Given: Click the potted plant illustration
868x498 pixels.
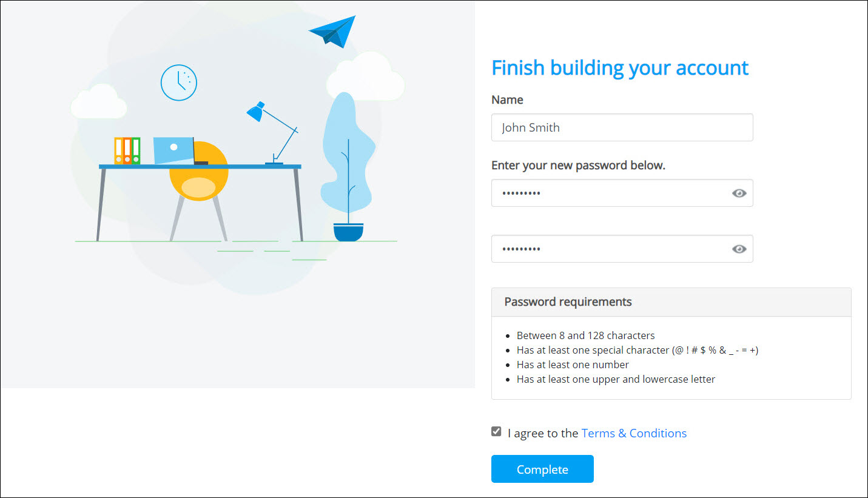Looking at the screenshot, I should pyautogui.click(x=348, y=170).
